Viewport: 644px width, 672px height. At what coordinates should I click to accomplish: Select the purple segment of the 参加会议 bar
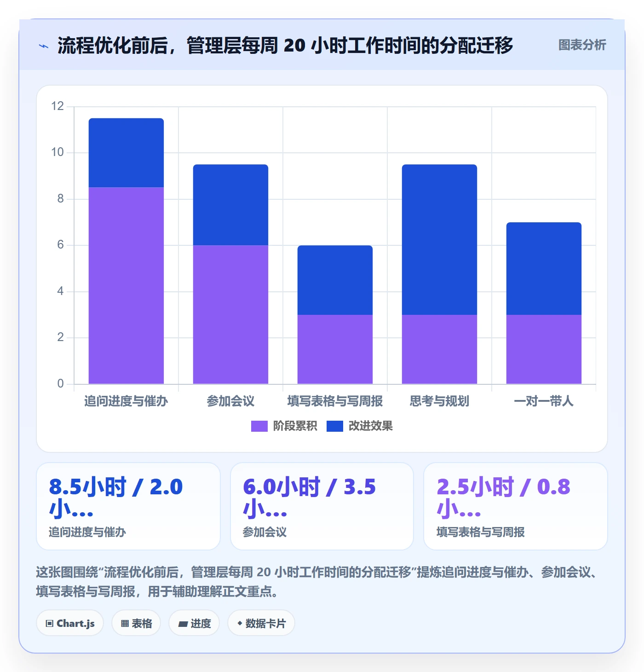pyautogui.click(x=230, y=314)
